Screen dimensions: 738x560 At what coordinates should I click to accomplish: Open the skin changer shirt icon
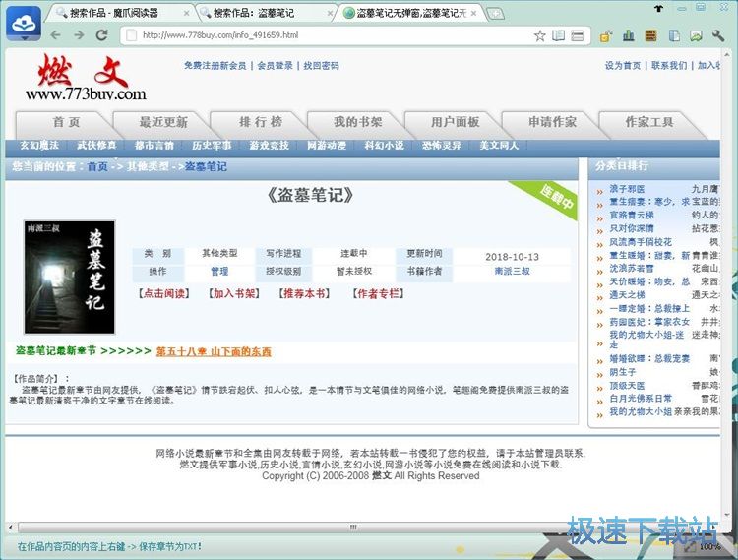[x=658, y=8]
